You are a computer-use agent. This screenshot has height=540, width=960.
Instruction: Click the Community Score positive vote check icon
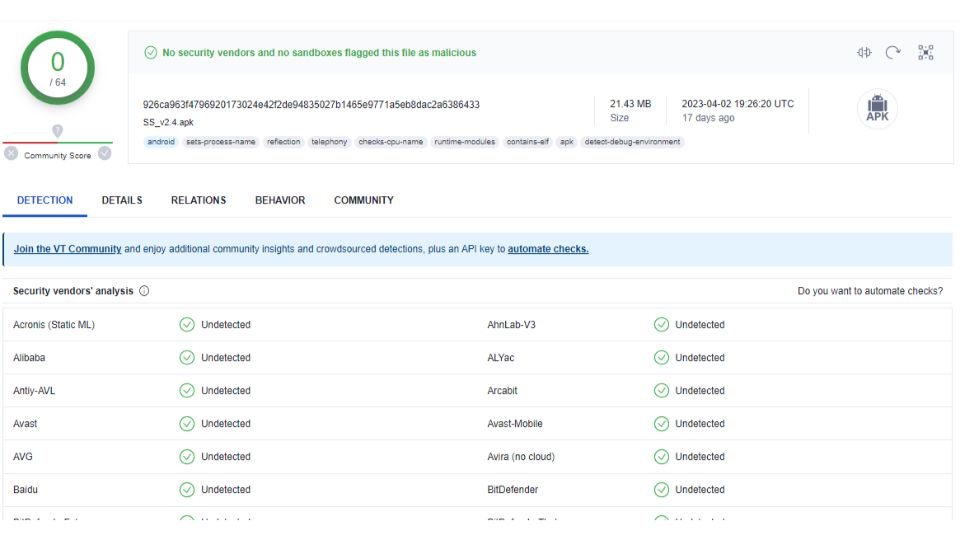point(105,153)
